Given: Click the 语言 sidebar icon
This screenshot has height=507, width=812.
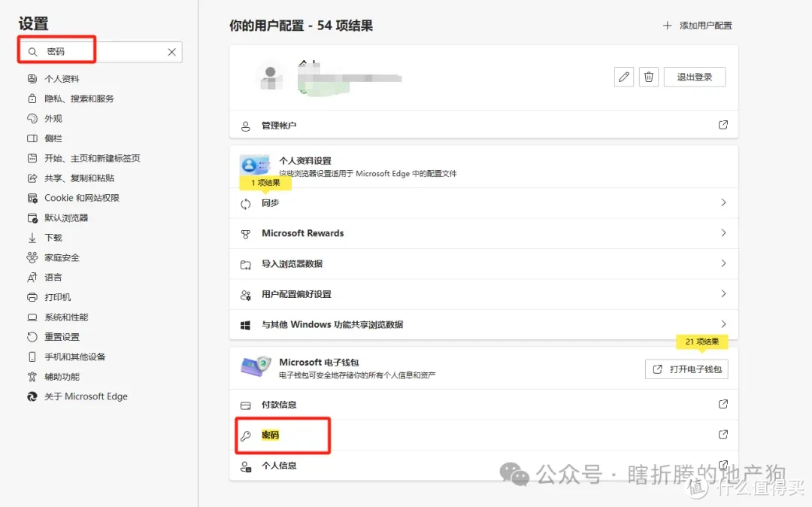Looking at the screenshot, I should tap(32, 278).
